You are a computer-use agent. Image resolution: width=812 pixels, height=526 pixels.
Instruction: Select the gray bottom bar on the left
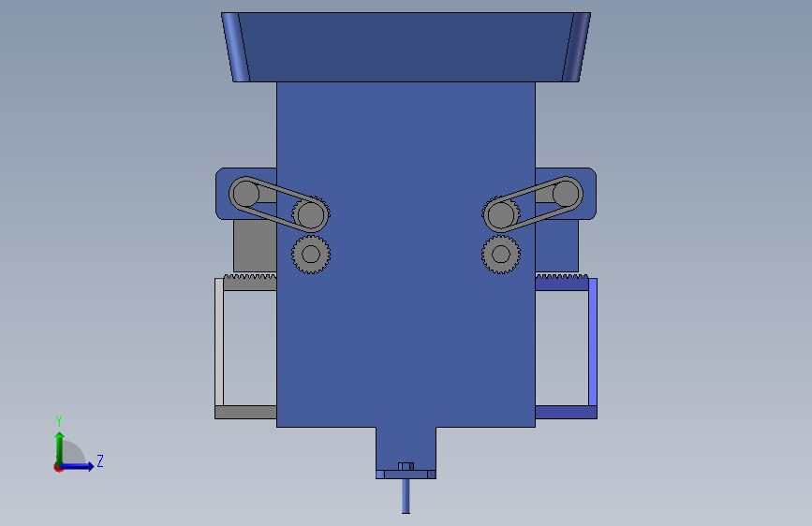(245, 412)
